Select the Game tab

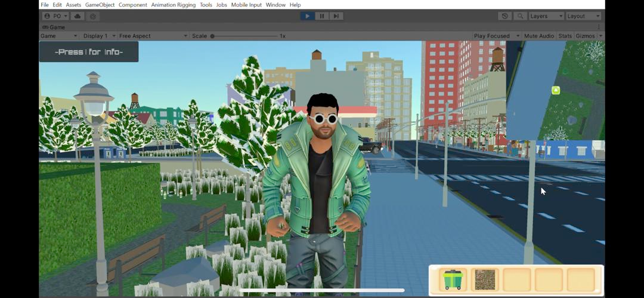pos(54,27)
